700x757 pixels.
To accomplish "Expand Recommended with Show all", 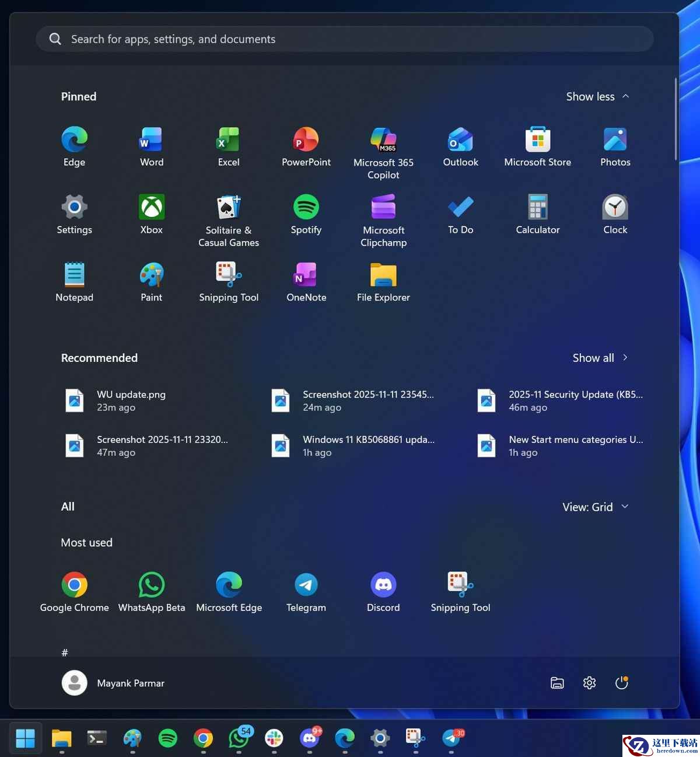I will [599, 358].
